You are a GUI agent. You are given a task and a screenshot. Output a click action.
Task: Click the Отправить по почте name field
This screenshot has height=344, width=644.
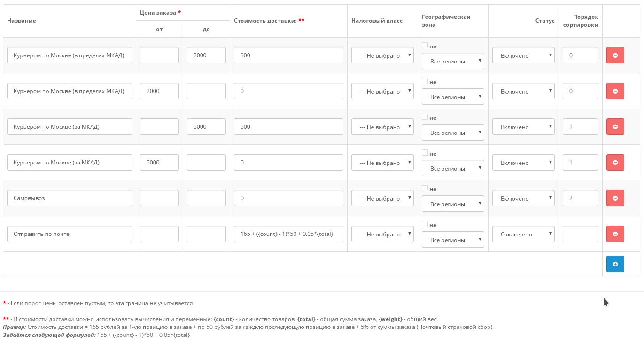pos(70,234)
